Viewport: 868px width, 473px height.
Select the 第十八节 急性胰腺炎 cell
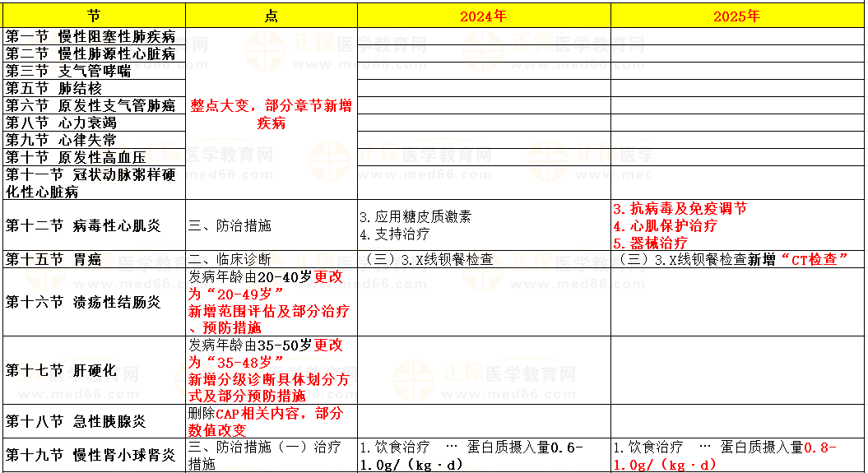click(94, 422)
